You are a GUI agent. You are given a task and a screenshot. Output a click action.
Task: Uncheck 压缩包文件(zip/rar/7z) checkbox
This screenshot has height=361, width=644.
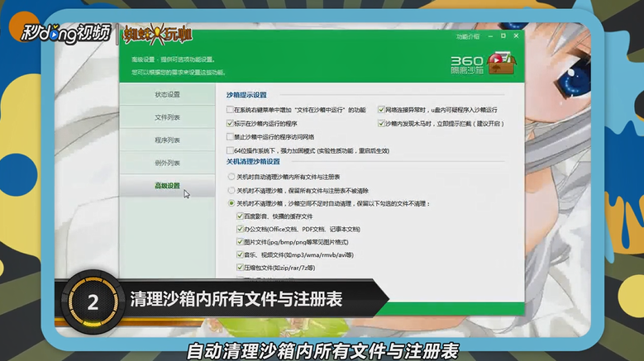[x=240, y=267]
